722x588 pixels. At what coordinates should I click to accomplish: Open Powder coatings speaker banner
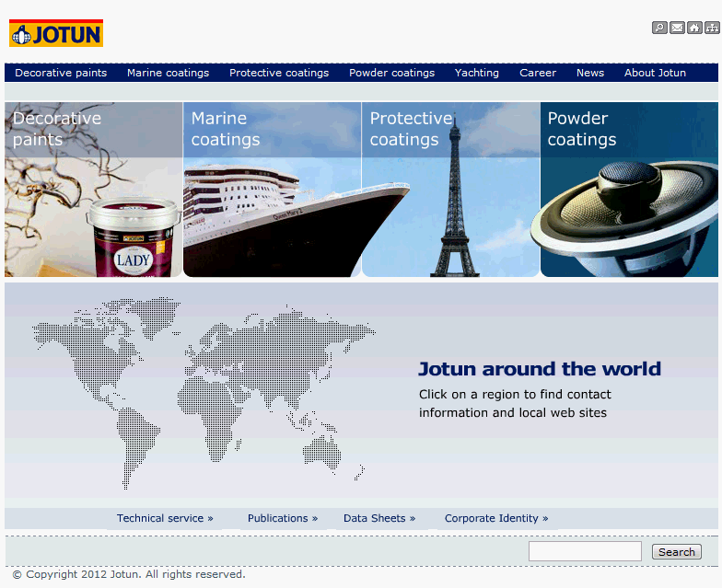point(630,190)
